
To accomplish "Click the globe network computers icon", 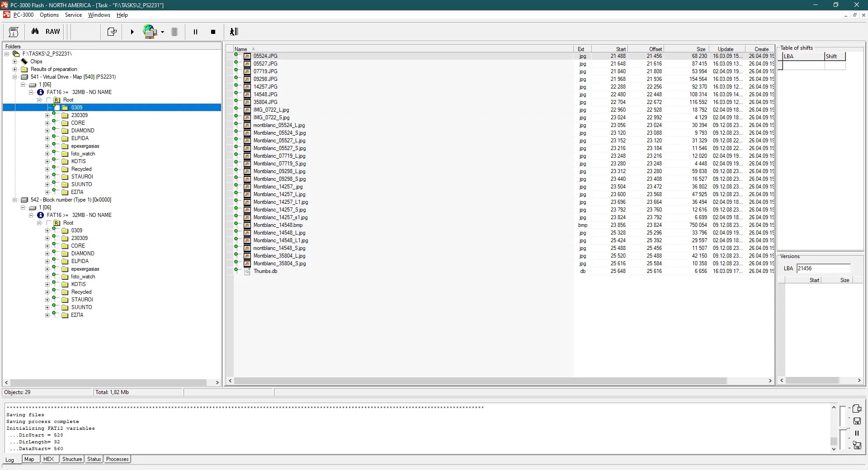I will [150, 32].
